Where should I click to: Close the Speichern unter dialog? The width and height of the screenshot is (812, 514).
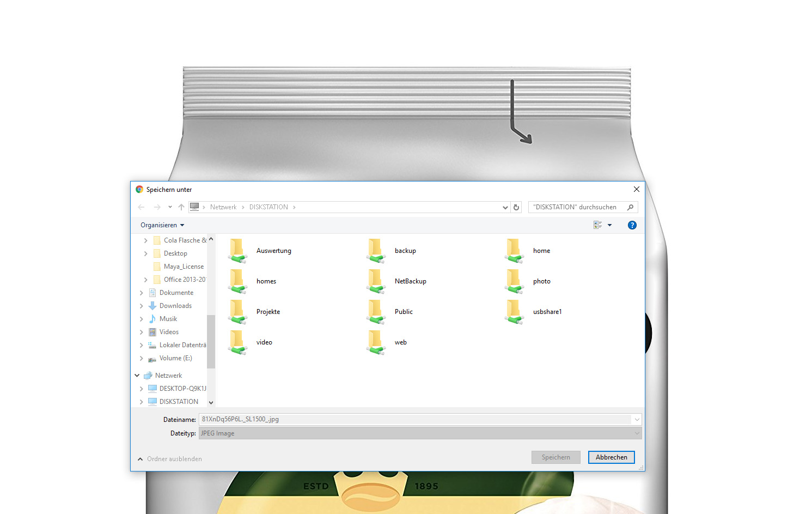coord(637,189)
